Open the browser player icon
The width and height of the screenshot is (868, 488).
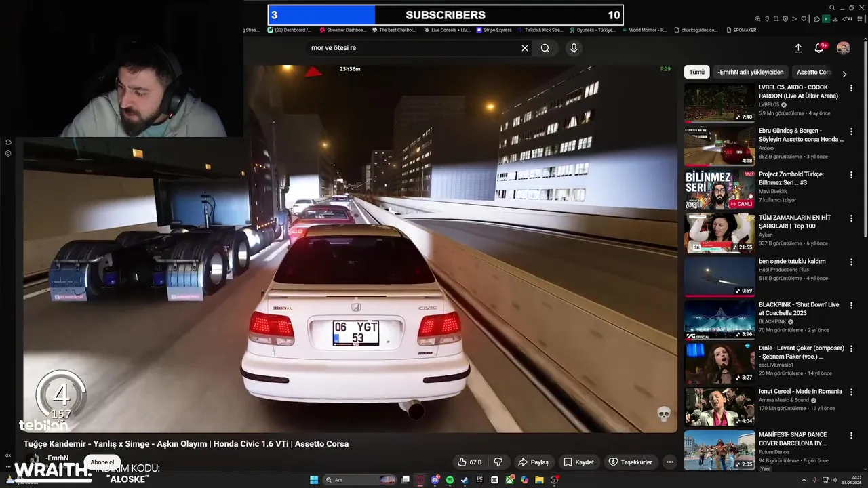[x=794, y=19]
